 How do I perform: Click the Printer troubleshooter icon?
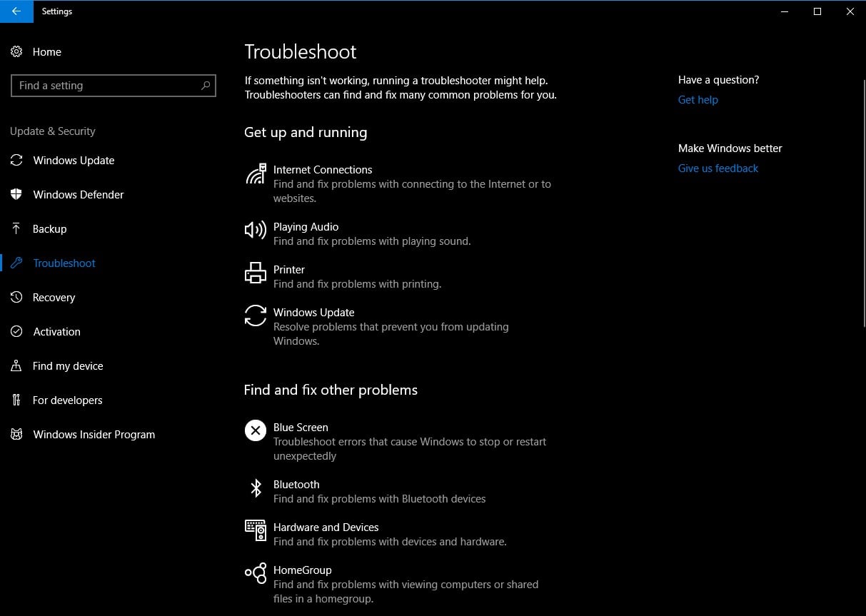[255, 273]
